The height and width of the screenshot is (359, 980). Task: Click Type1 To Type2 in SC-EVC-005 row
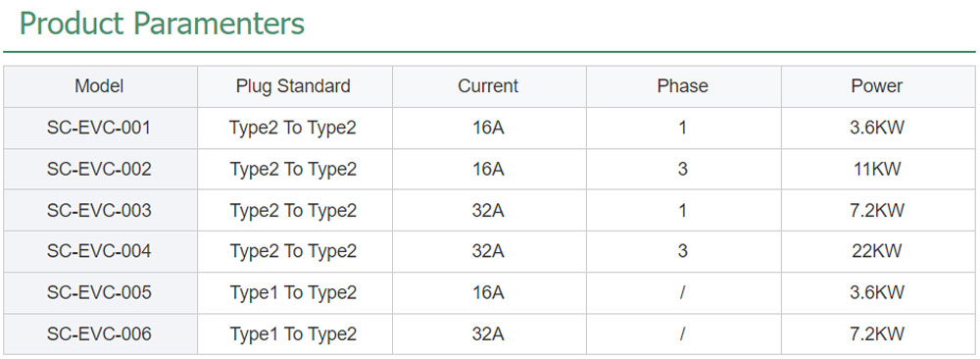[293, 293]
